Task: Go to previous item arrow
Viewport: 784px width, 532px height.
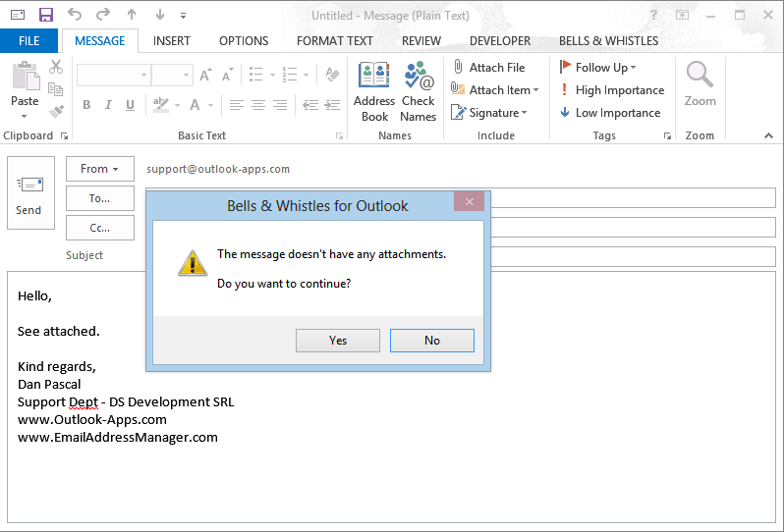Action: 132,15
